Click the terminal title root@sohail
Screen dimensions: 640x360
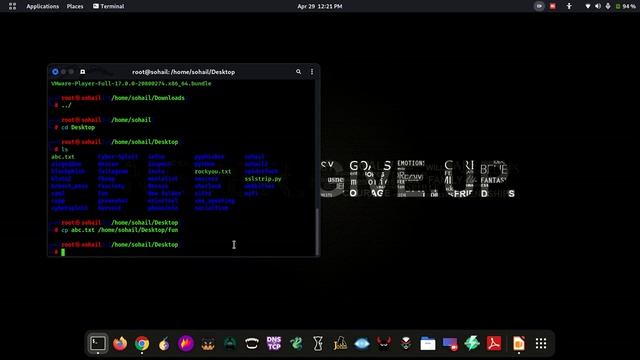click(183, 72)
